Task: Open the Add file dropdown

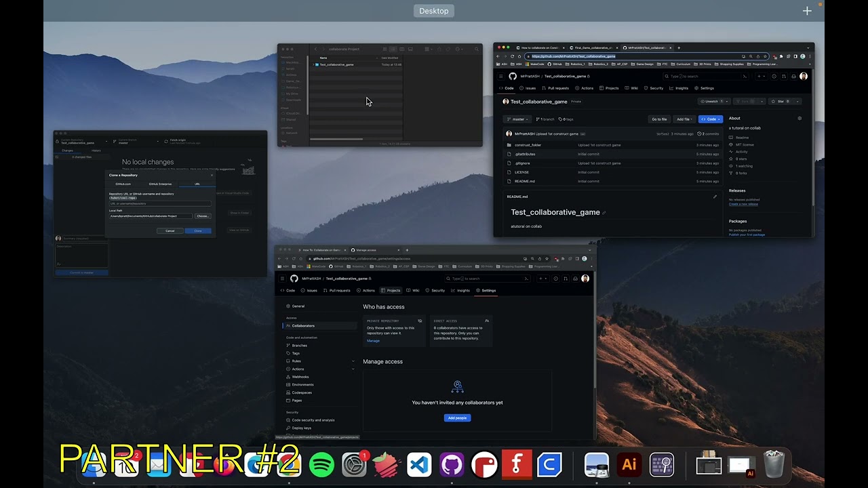Action: pyautogui.click(x=684, y=119)
